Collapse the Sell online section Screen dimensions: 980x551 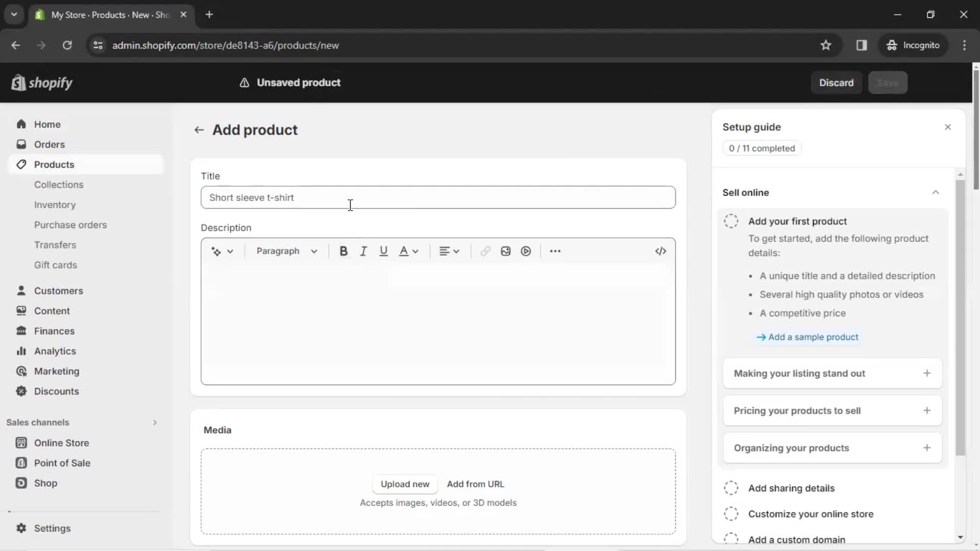937,192
